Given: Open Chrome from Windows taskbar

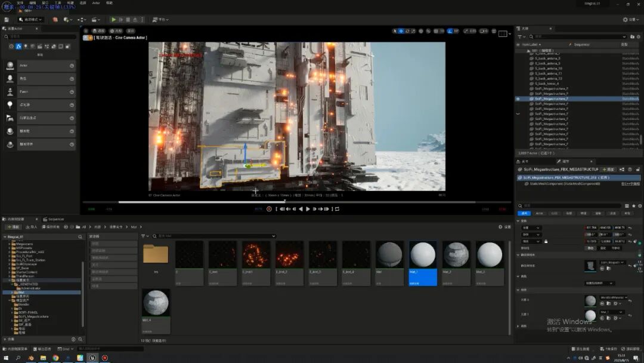Looking at the screenshot, I should [55, 358].
